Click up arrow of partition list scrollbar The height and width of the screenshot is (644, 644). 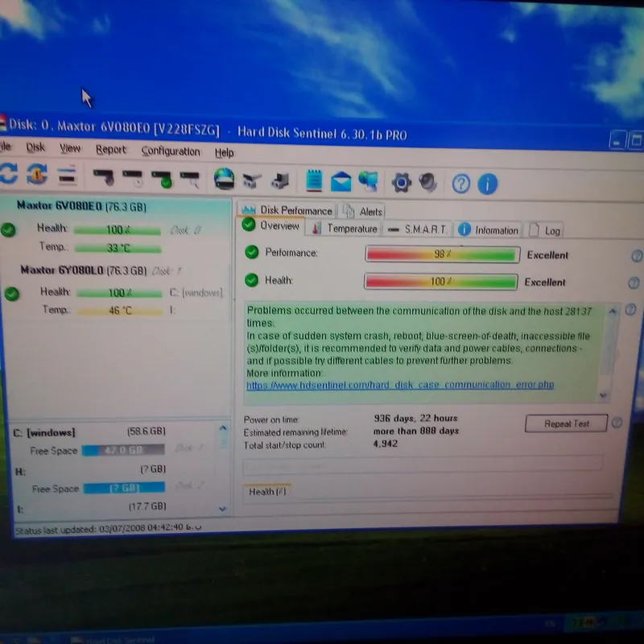(223, 428)
